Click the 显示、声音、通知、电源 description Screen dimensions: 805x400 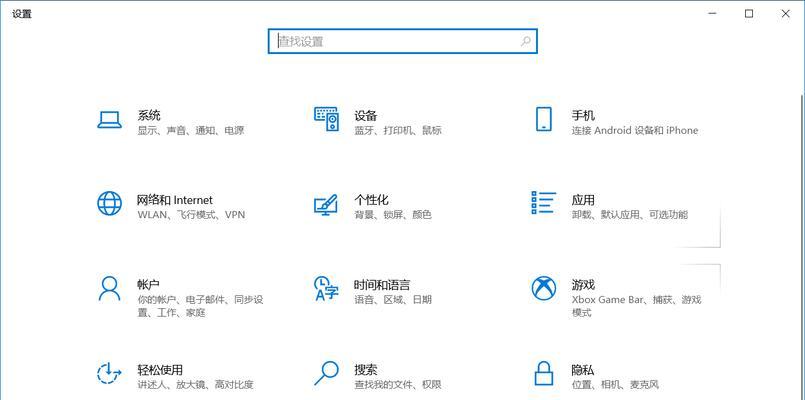pos(190,130)
